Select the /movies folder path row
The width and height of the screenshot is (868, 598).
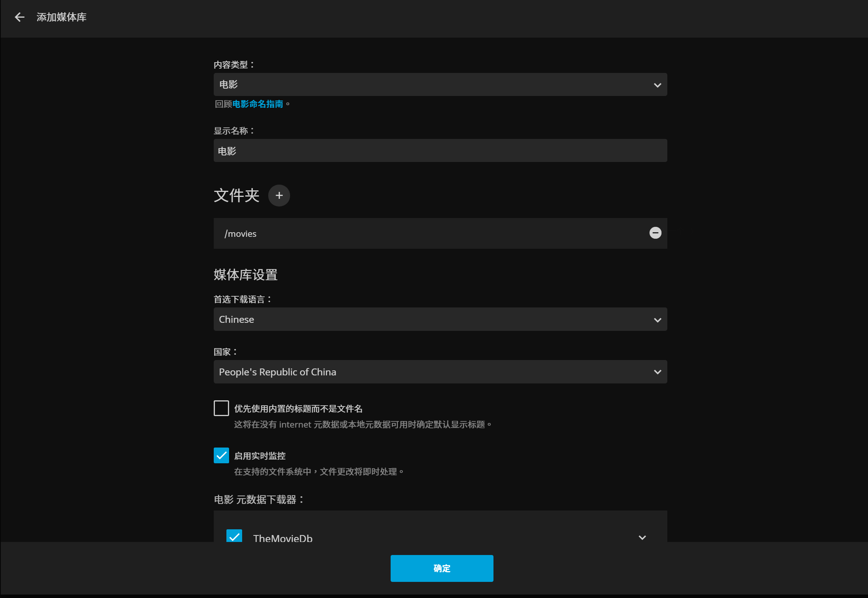[422, 234]
